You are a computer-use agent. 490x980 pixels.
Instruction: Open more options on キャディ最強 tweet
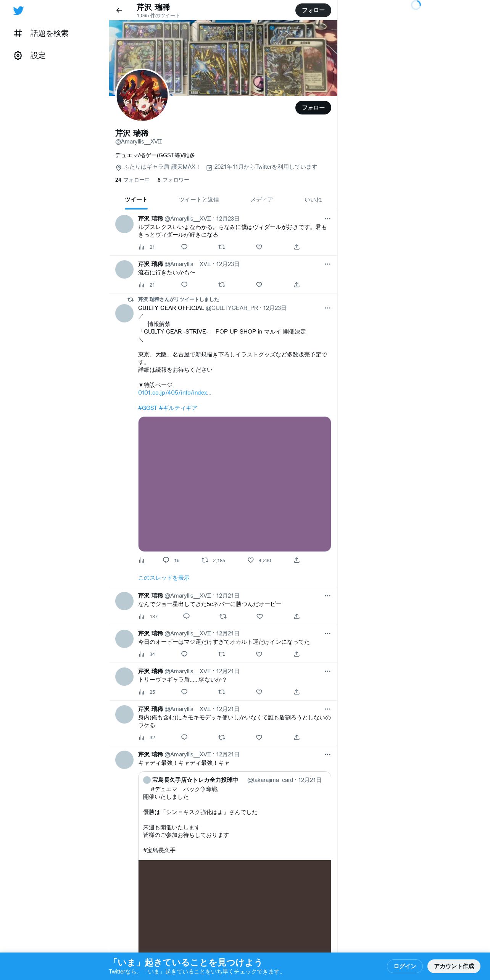(327, 754)
